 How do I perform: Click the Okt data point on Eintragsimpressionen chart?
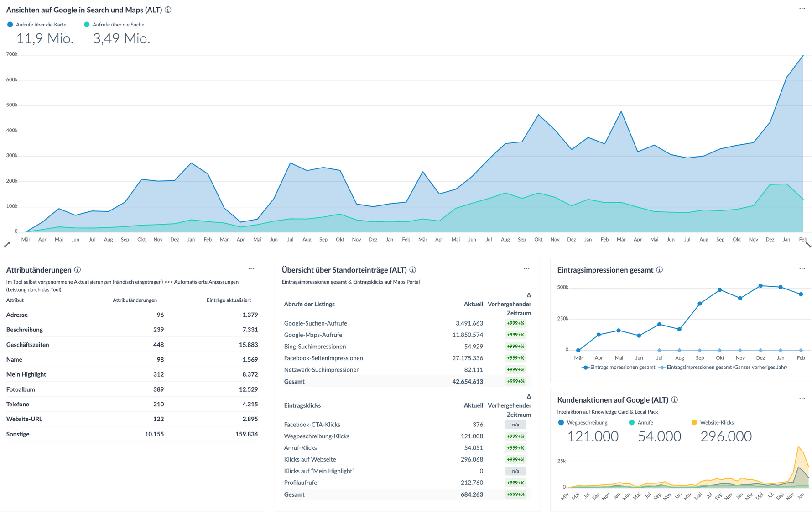point(720,290)
